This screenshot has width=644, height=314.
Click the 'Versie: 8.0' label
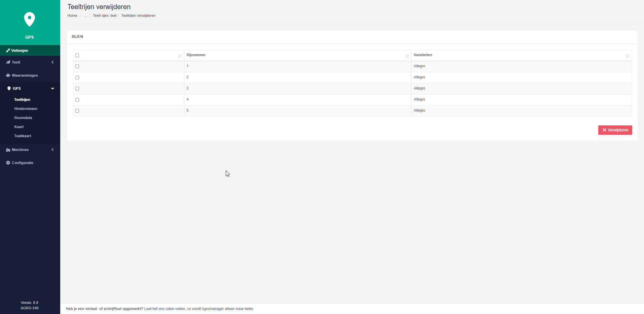click(x=30, y=303)
